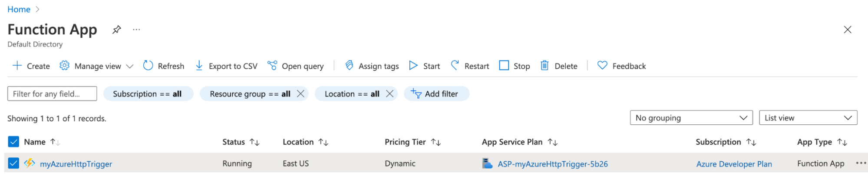Click the Running status cell
868x190 pixels.
point(237,163)
